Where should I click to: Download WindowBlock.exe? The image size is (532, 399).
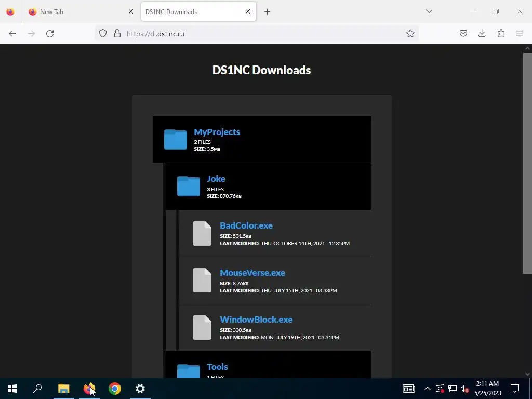(256, 320)
